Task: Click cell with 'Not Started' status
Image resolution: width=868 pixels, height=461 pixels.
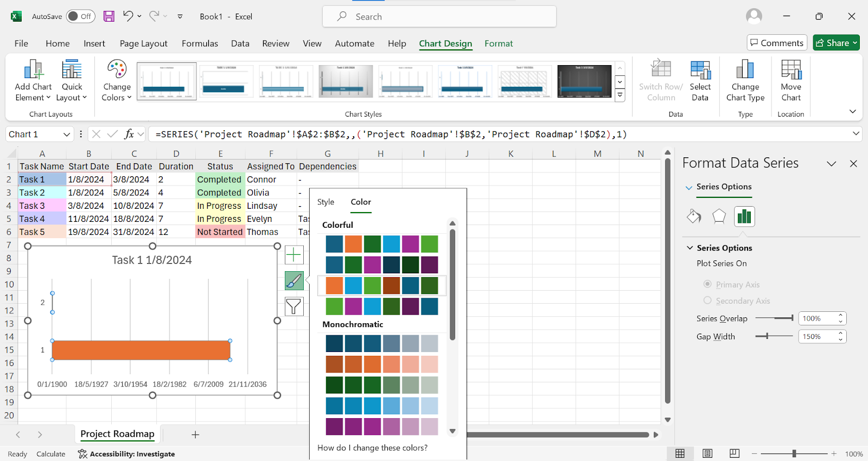Action: pos(220,232)
